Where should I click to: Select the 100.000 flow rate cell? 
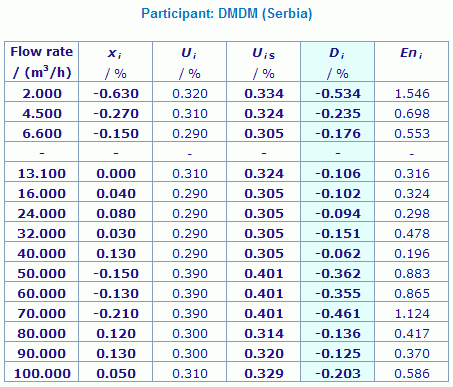tap(42, 374)
